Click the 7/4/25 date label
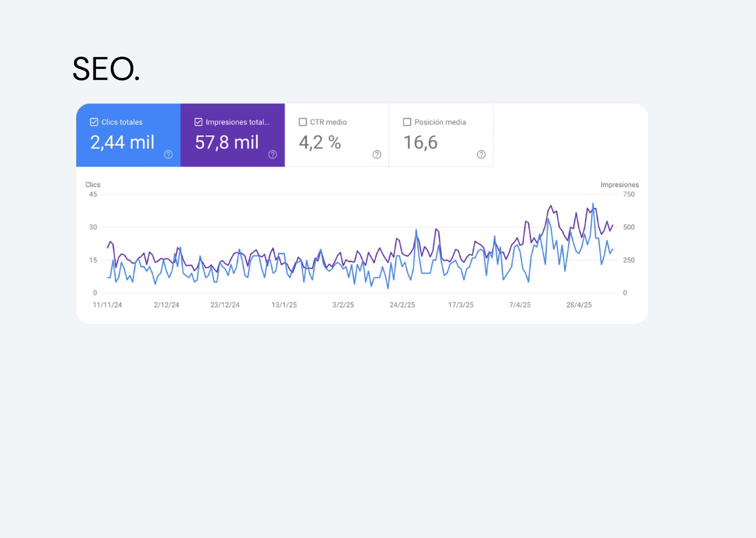 (520, 305)
